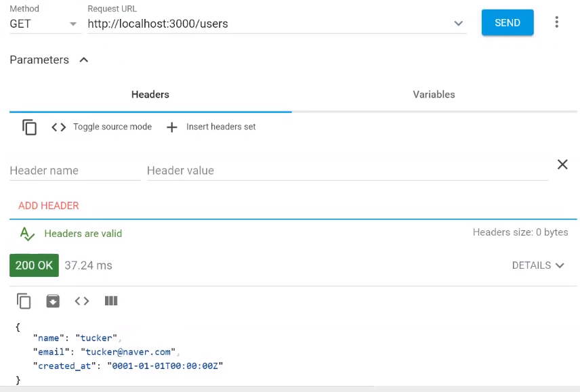This screenshot has height=392, width=580.
Task: Click the "0001-01-01T00:00:00Z" value
Action: 165,366
